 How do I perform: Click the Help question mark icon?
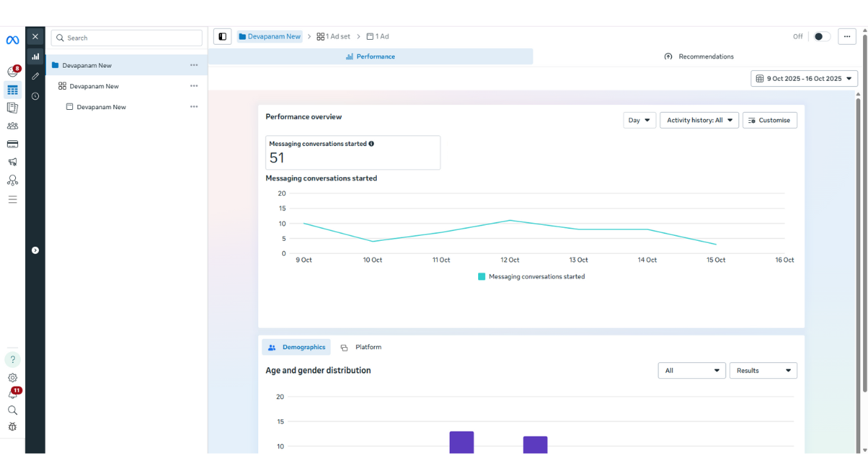click(12, 359)
